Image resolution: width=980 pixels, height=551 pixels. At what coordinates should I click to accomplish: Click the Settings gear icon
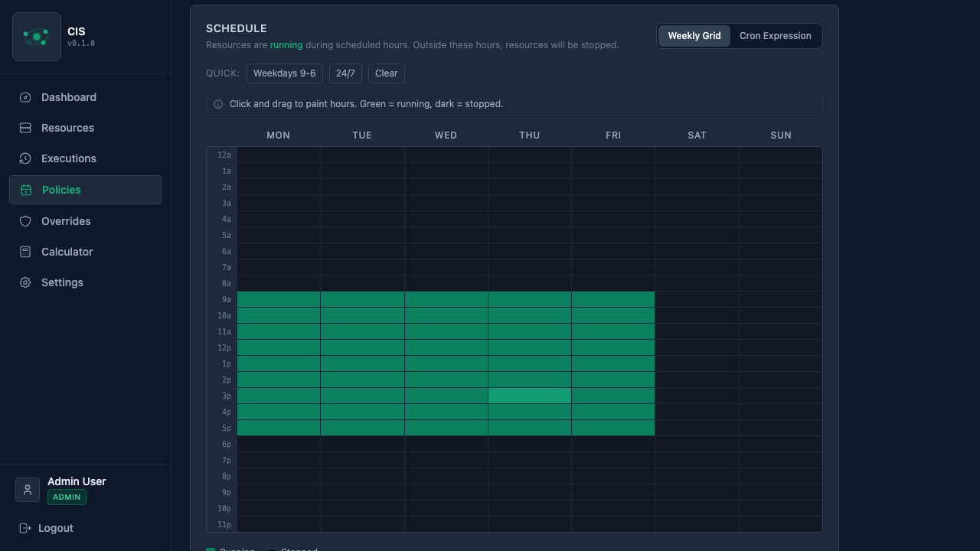[25, 282]
